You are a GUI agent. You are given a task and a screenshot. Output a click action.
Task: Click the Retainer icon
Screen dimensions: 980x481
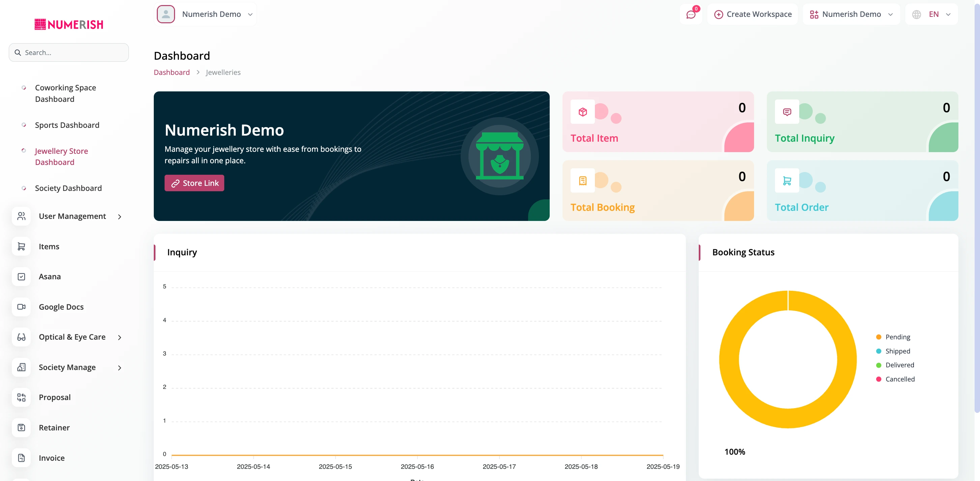click(21, 427)
